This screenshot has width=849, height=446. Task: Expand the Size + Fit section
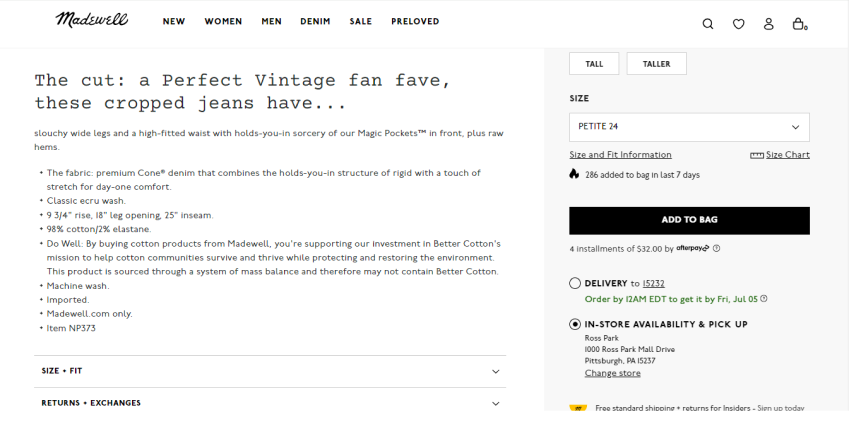[x=270, y=371]
